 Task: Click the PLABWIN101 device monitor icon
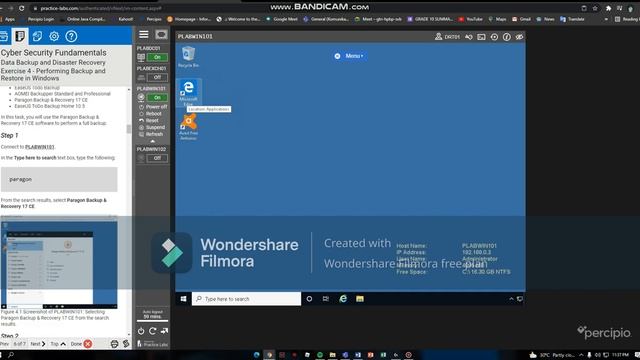coord(141,98)
